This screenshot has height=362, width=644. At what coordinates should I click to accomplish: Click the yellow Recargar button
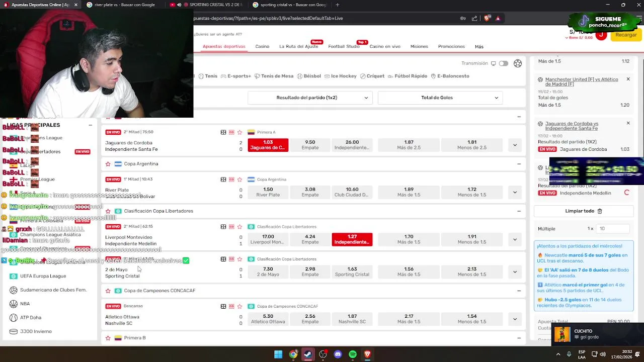[626, 35]
